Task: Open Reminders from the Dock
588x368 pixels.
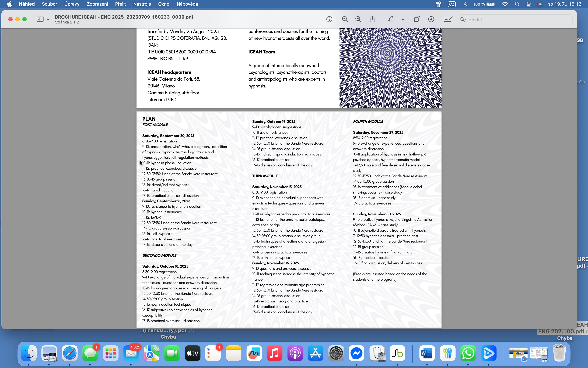Action: 213,353
